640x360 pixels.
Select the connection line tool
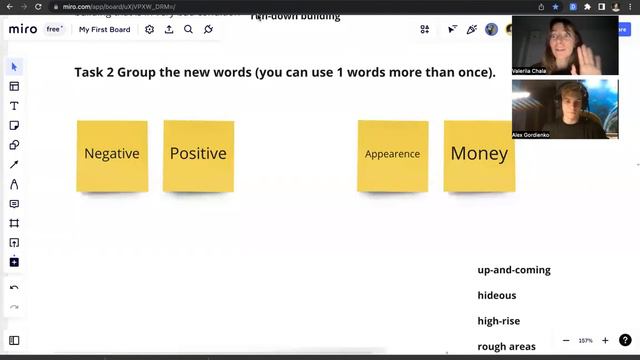pos(14,164)
